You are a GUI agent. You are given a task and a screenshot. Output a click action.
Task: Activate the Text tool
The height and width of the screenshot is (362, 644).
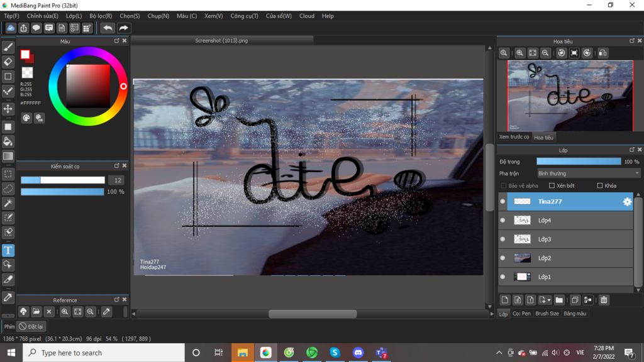tap(8, 250)
